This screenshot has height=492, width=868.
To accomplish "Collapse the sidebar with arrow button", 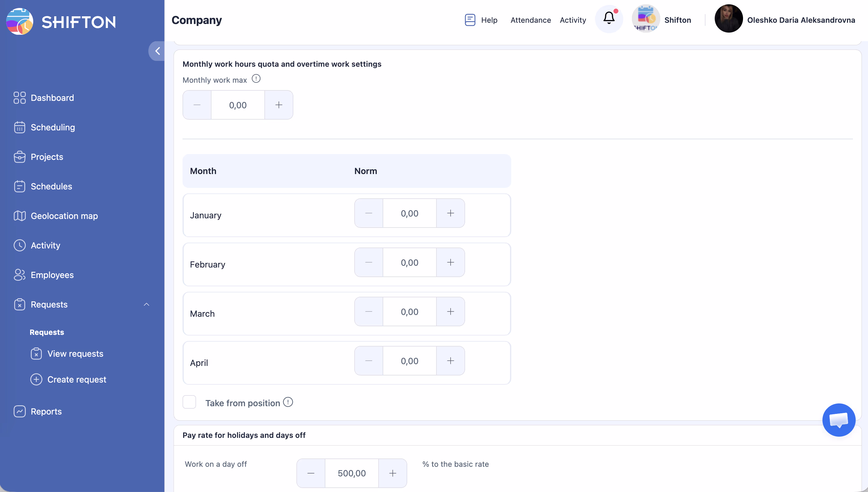I will 157,51.
